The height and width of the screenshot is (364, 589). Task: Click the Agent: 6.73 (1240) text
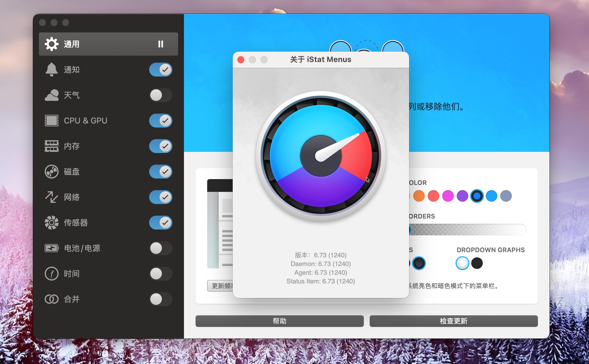tap(321, 272)
